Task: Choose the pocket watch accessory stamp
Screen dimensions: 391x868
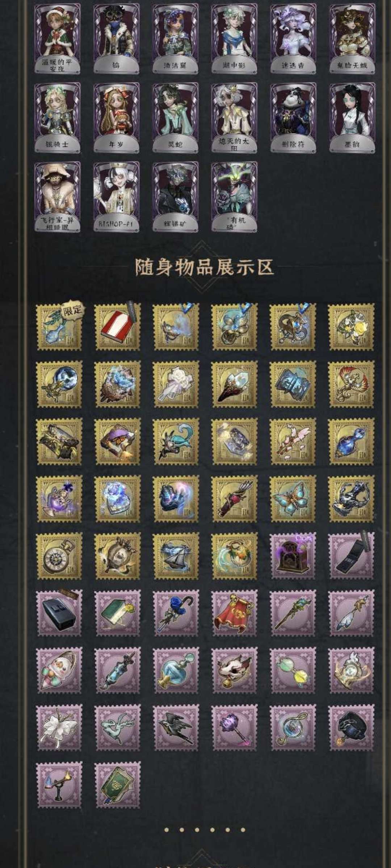Action: pyautogui.click(x=59, y=556)
